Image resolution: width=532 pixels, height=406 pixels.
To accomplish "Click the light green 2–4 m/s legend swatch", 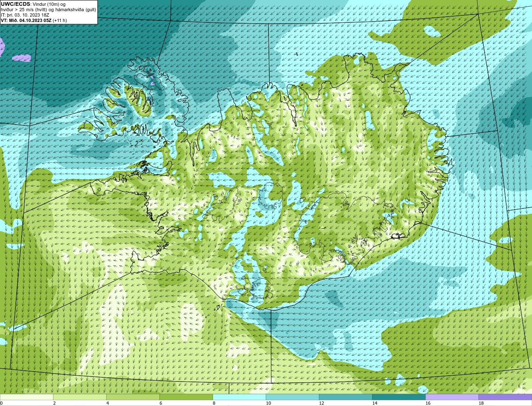I will pos(80,397).
